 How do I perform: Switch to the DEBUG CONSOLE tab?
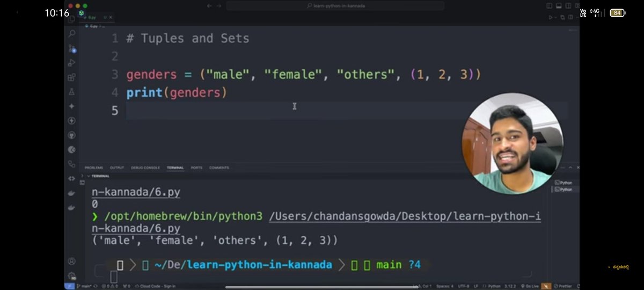tap(145, 168)
